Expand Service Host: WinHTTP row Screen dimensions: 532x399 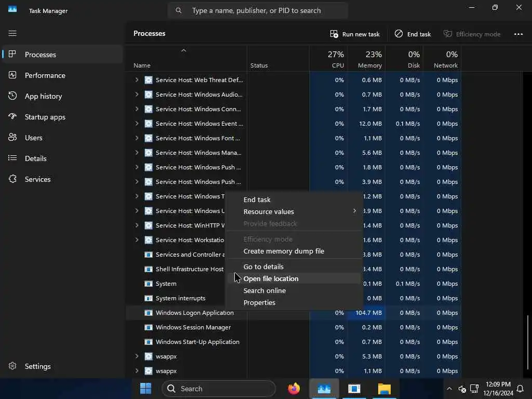click(x=137, y=225)
